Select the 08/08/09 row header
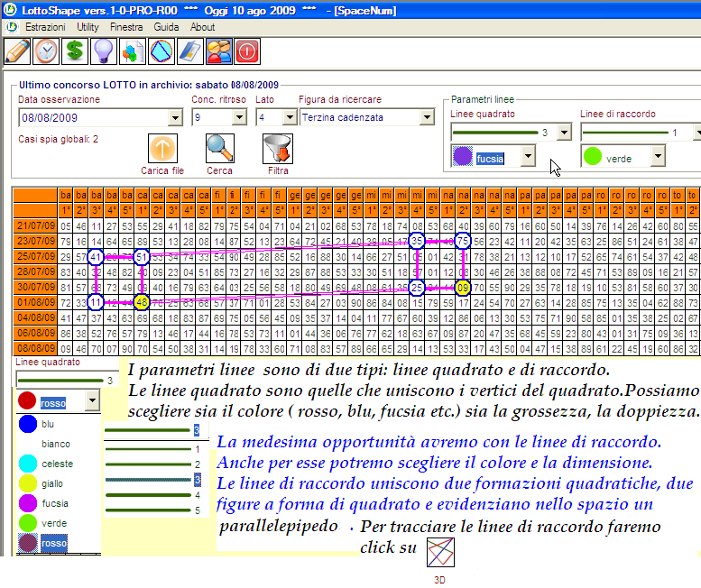 (x=35, y=348)
